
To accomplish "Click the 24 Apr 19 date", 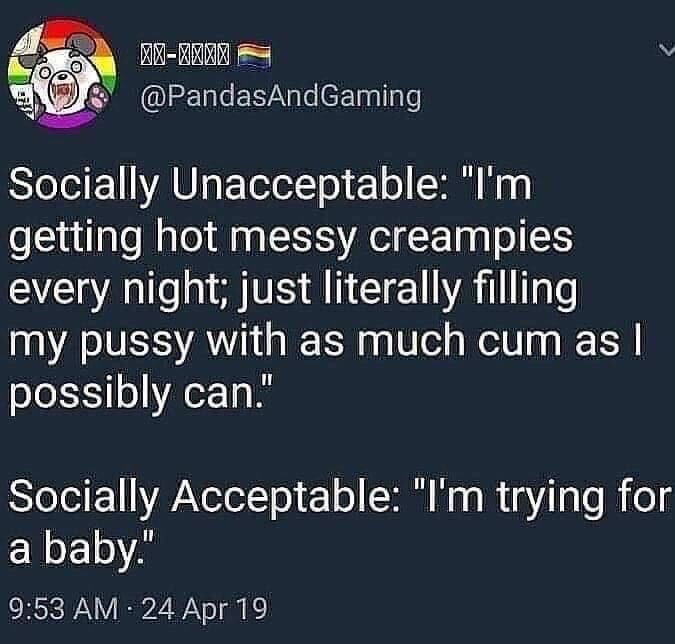I will pos(204,609).
